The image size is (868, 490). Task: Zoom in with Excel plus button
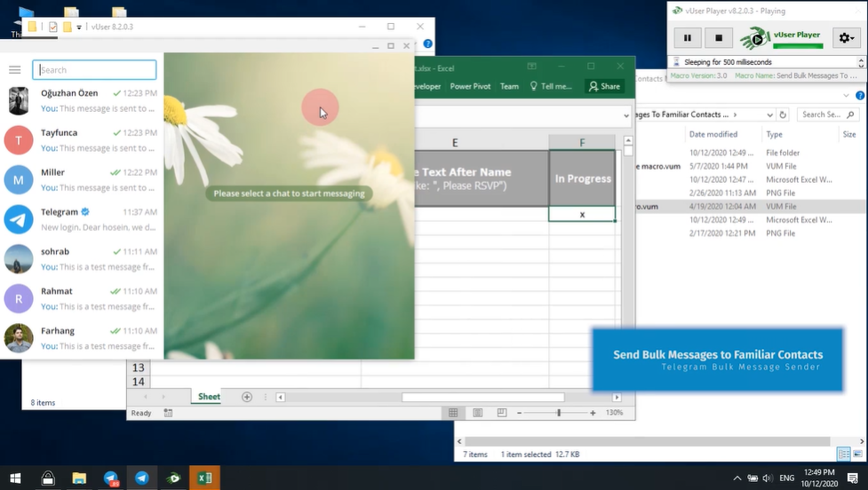point(593,413)
